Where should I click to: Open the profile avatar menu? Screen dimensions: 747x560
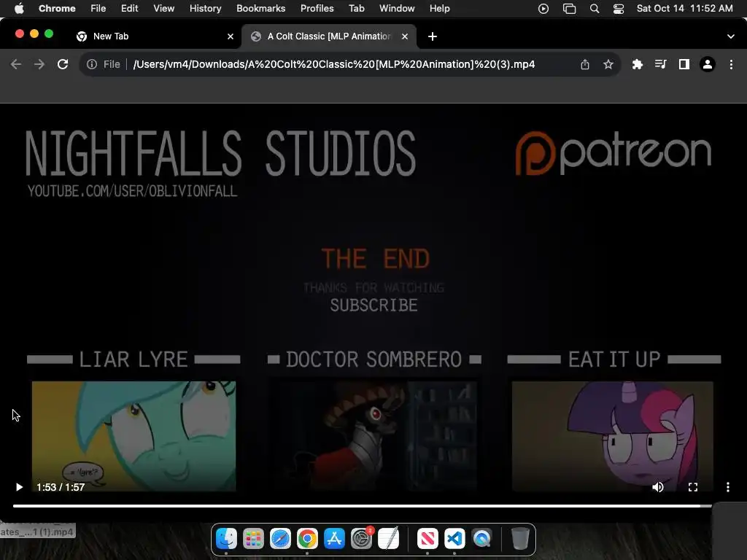click(x=708, y=64)
